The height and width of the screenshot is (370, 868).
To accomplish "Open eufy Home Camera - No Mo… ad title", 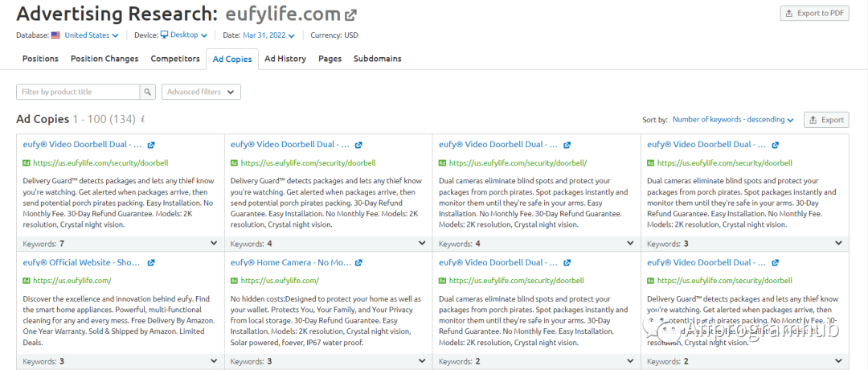I will 291,262.
